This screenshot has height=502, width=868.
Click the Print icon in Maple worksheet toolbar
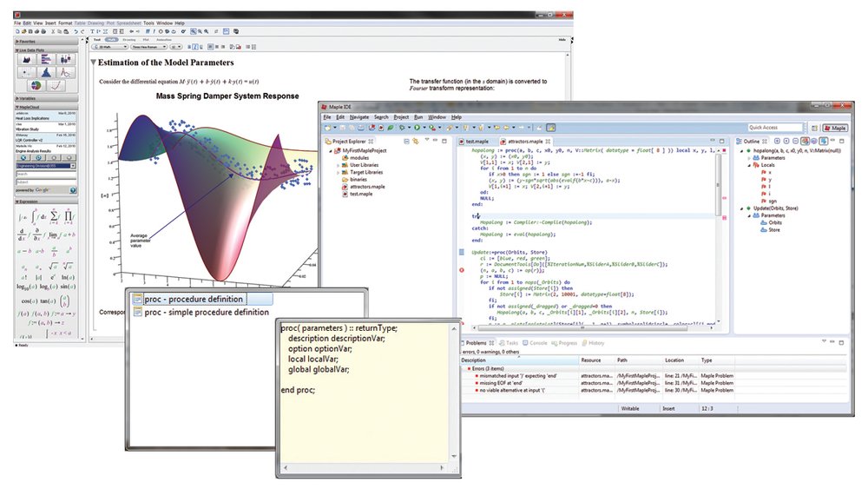click(37, 32)
